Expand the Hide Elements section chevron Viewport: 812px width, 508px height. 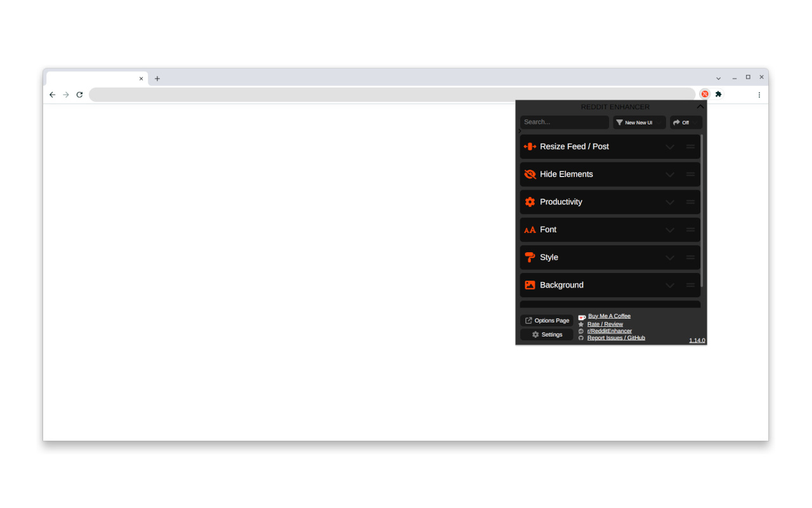pos(670,175)
